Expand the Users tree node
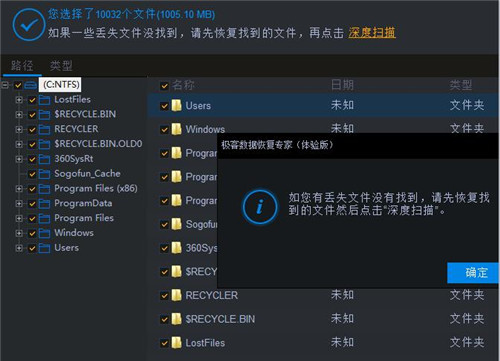 [x=19, y=248]
